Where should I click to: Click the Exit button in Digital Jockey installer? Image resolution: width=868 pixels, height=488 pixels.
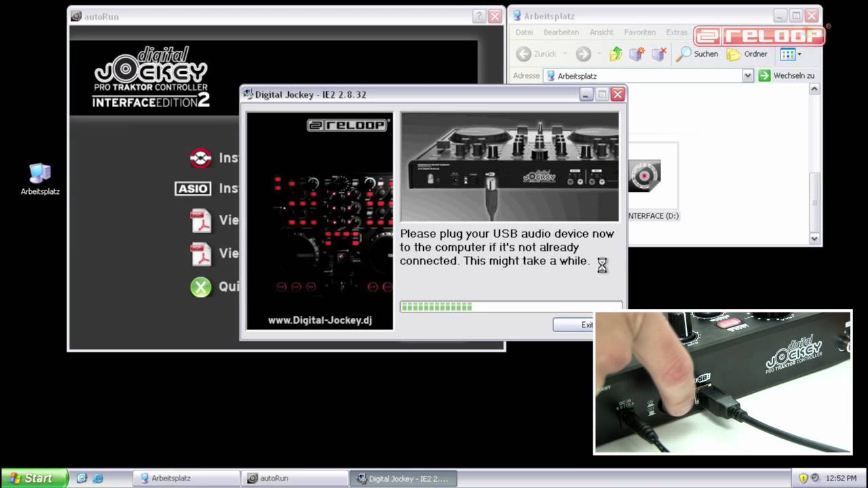(x=574, y=325)
